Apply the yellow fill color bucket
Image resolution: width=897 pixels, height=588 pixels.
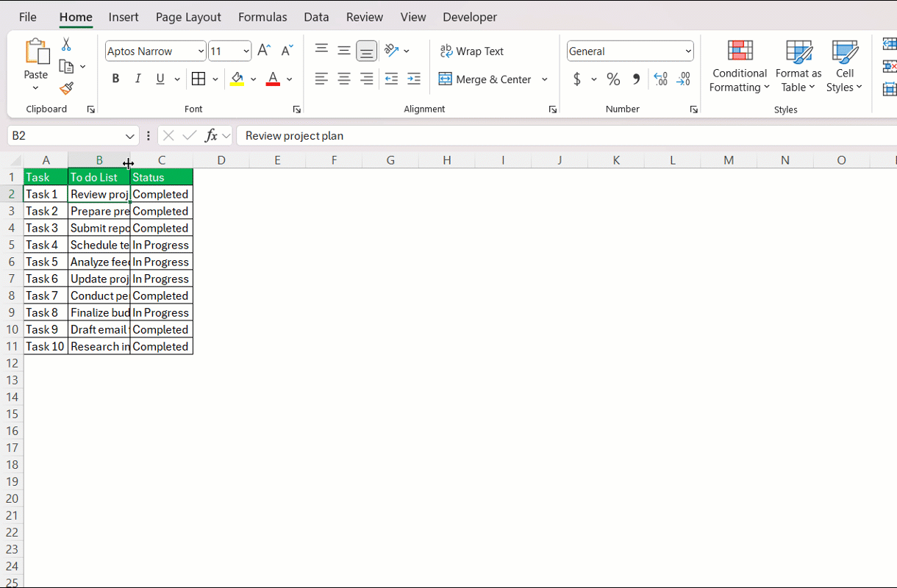(x=237, y=79)
